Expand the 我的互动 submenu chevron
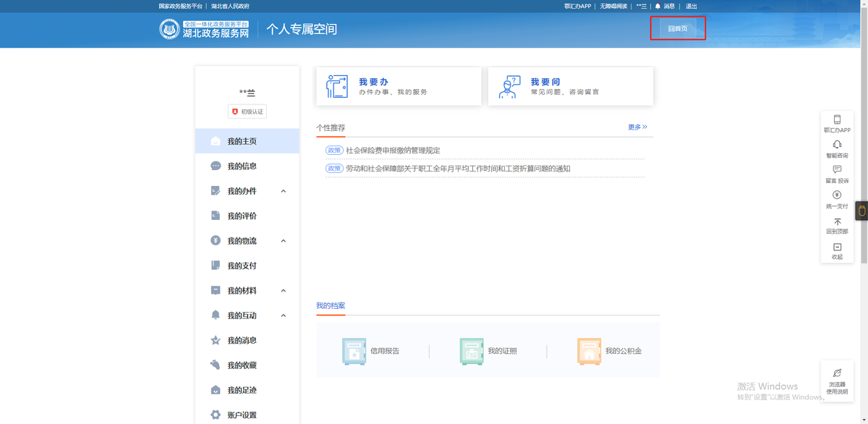 tap(284, 315)
